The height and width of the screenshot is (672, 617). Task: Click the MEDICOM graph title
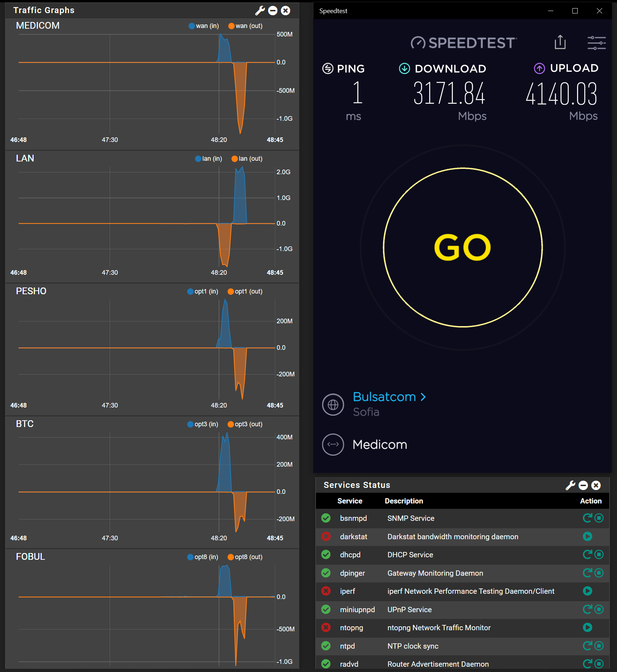point(38,26)
